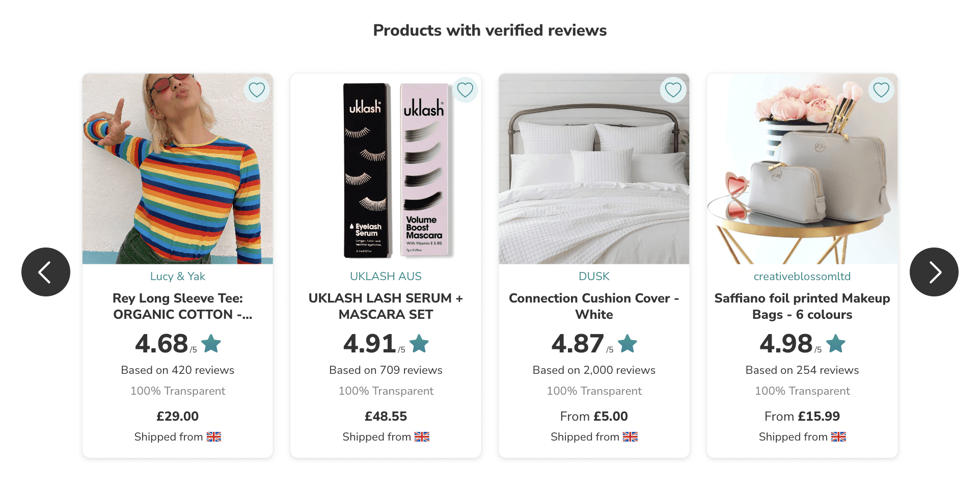
Task: Open UKLASH LASH SERUM + MASCARA SET title
Action: click(x=386, y=306)
